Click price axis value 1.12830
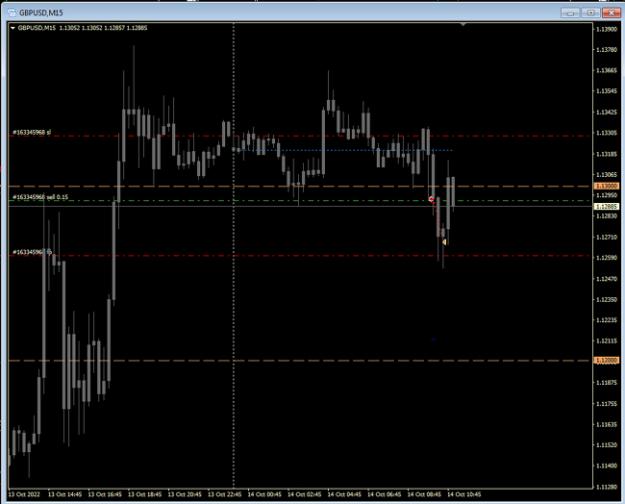This screenshot has width=625, height=504. coord(606,216)
